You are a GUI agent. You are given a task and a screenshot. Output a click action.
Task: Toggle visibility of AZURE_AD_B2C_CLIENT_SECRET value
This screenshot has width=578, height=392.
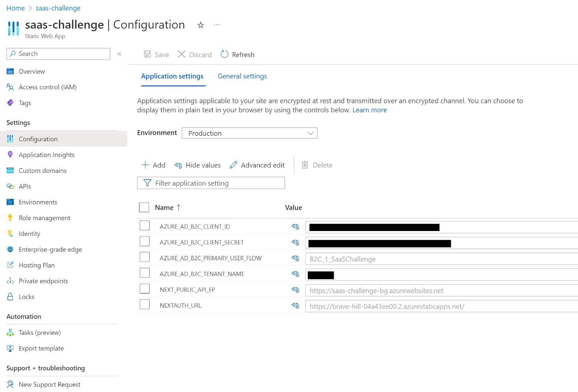pos(295,243)
